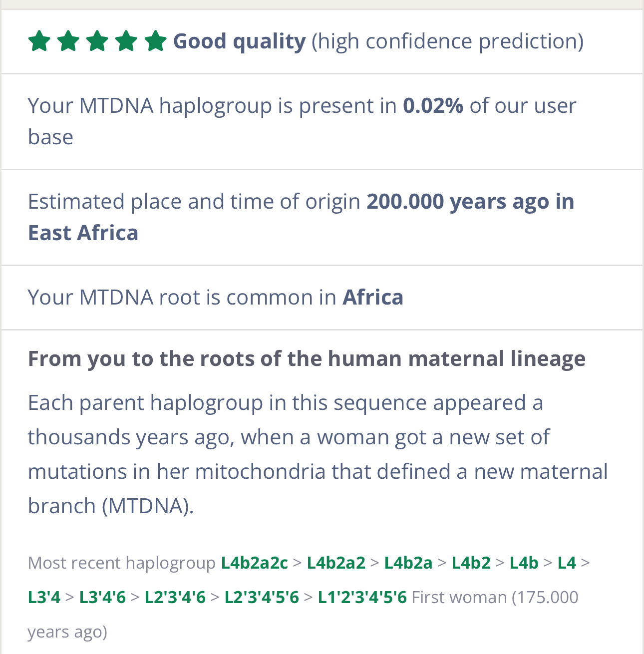Open the L2'3'4'6 haplogroup link

(175, 597)
